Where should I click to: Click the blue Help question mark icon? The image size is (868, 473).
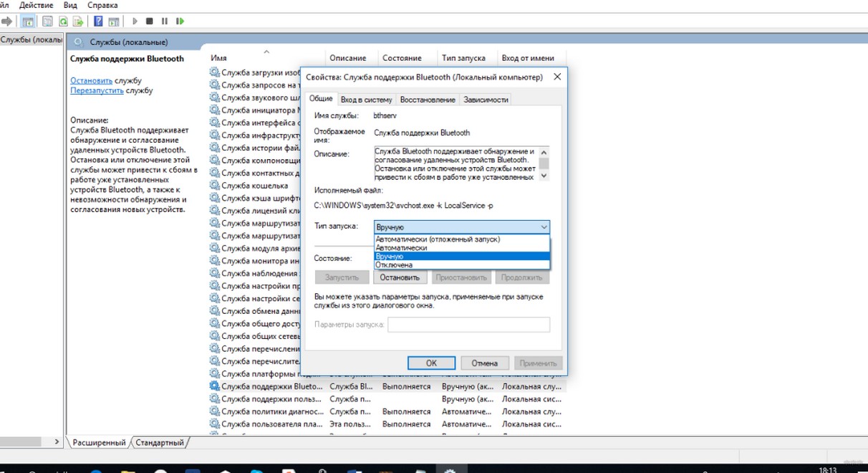tap(98, 21)
